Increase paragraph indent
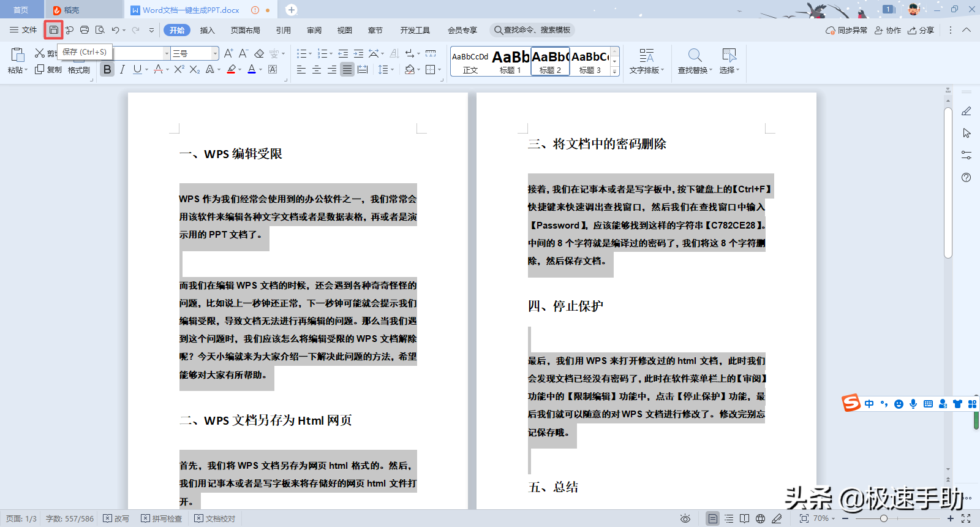The image size is (980, 527). 358,53
